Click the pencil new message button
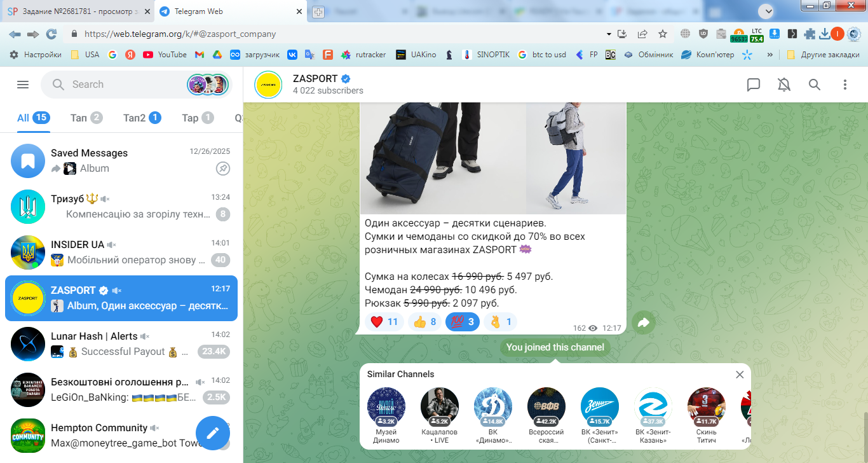Screen dimensions: 868x463 pos(212,432)
